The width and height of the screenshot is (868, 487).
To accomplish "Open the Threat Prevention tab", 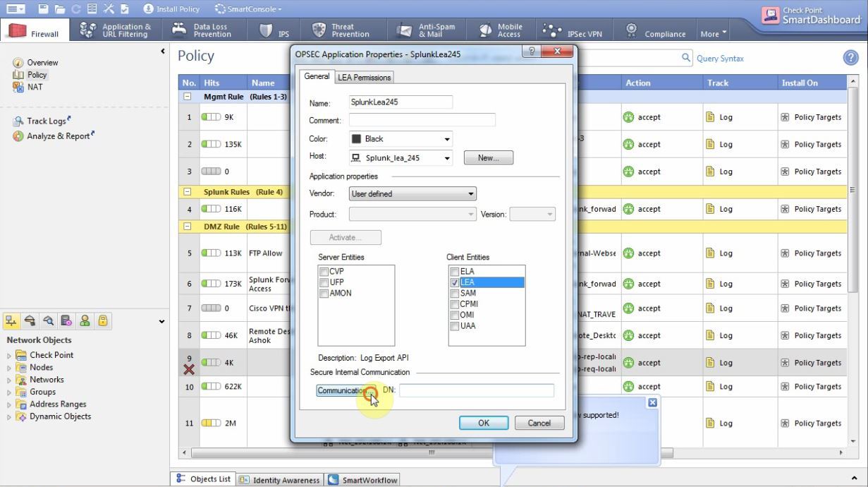I will [343, 30].
